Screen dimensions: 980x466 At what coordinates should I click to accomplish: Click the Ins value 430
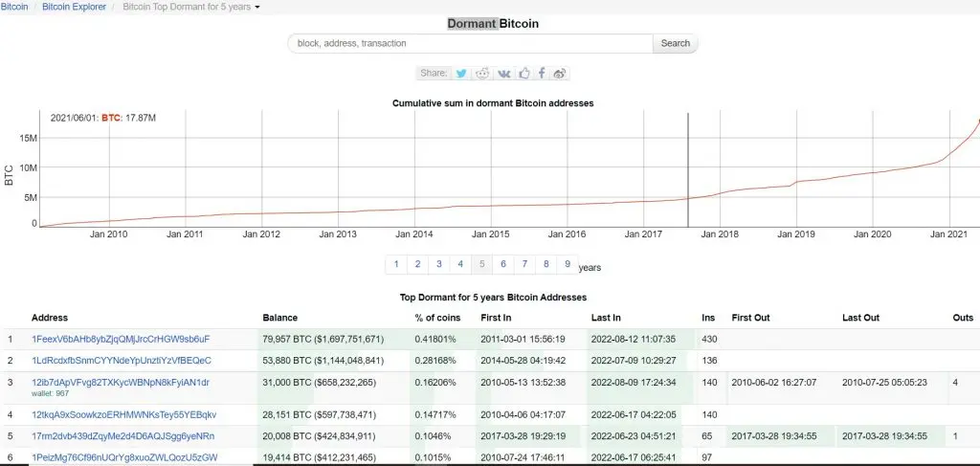709,339
